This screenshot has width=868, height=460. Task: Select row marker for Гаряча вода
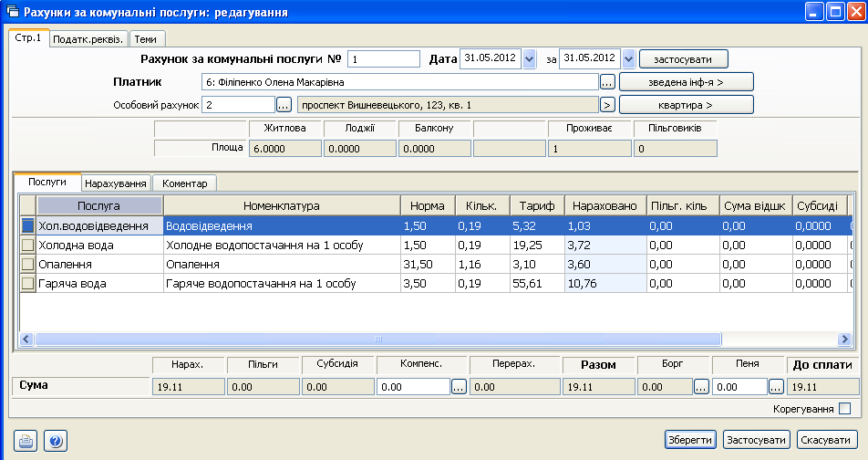pos(27,283)
